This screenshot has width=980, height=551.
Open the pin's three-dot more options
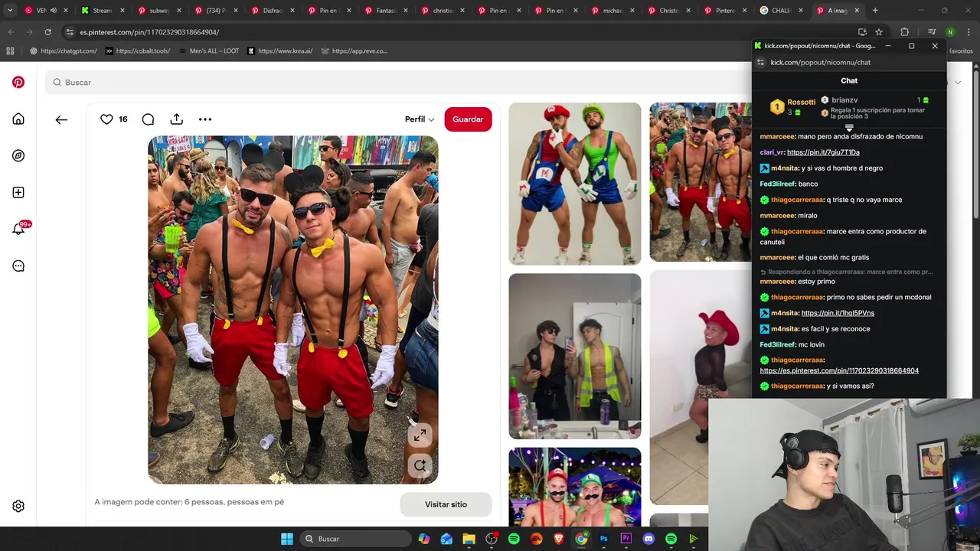tap(205, 119)
